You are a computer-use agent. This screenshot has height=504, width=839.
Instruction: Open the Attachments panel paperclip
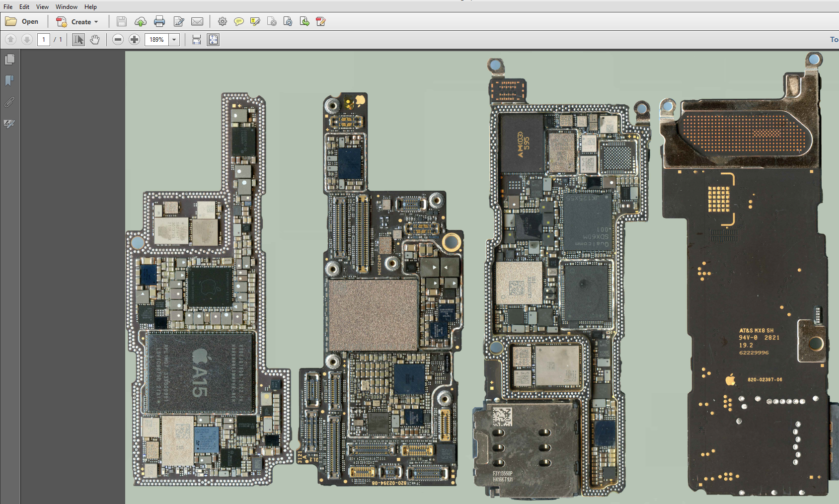pos(9,102)
